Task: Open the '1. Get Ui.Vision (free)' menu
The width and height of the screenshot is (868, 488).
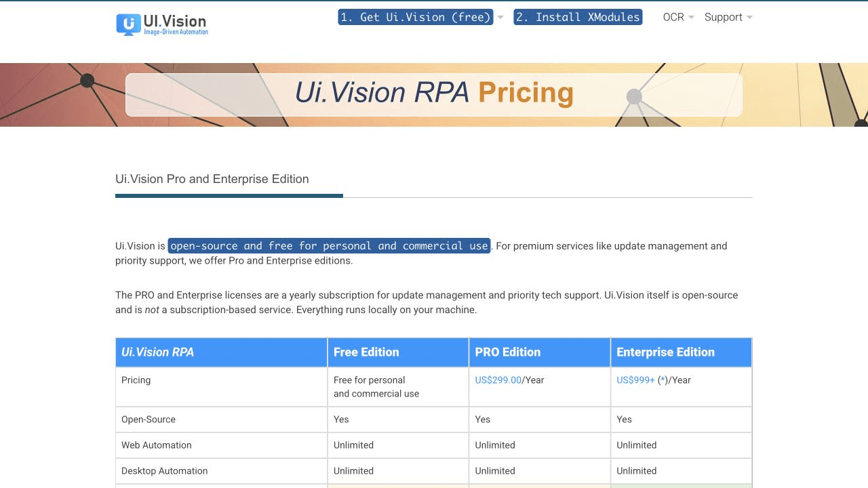Action: pyautogui.click(x=416, y=17)
